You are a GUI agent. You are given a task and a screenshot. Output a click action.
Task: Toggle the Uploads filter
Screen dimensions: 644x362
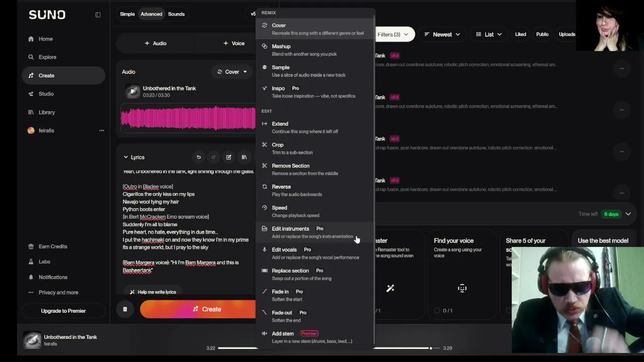[567, 34]
